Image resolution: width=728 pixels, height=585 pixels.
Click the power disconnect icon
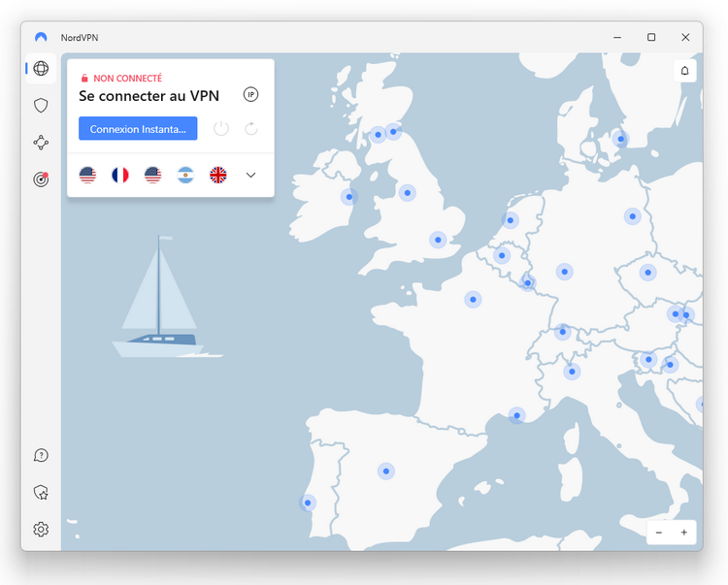(x=221, y=128)
